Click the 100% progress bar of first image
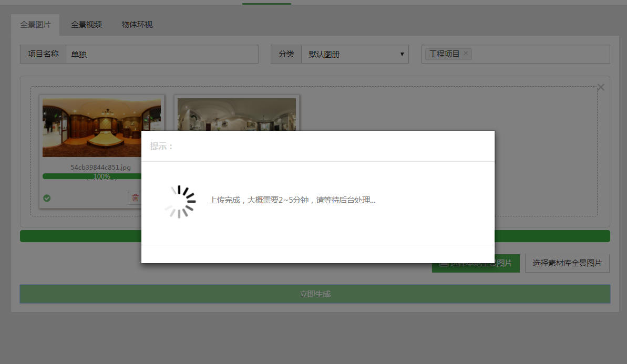627x364 pixels. (92, 176)
